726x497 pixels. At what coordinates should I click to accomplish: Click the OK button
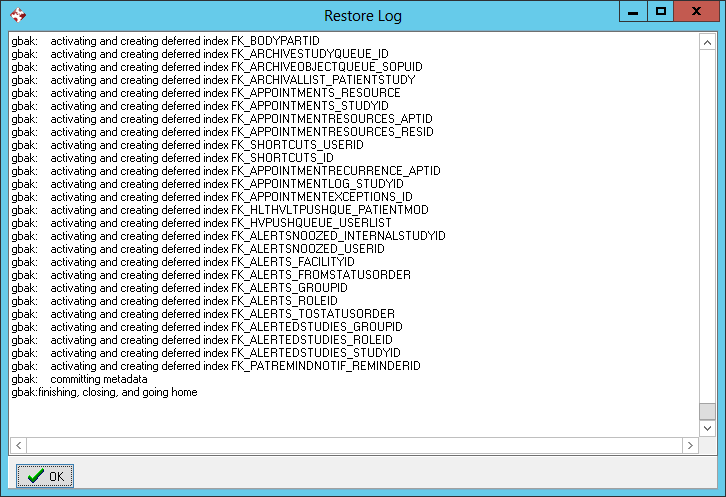45,476
